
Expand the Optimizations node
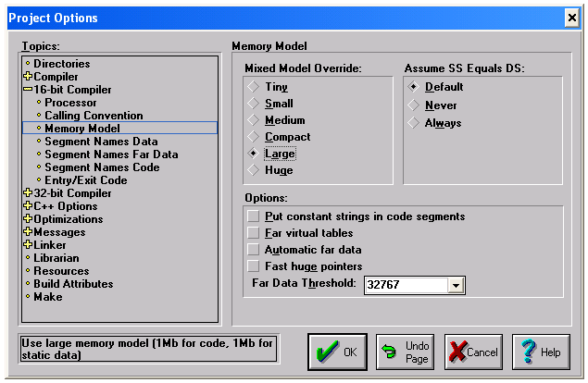pos(28,219)
